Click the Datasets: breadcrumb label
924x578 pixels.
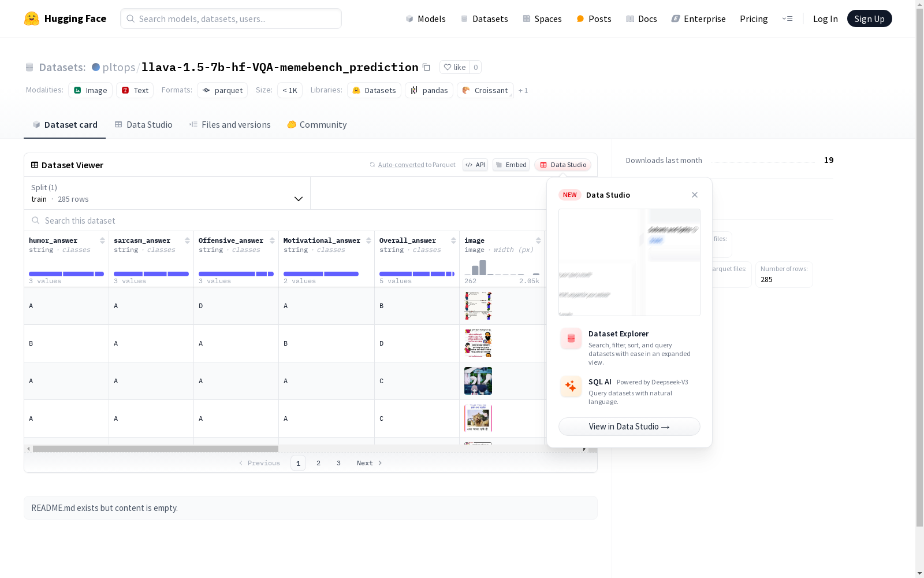[62, 67]
